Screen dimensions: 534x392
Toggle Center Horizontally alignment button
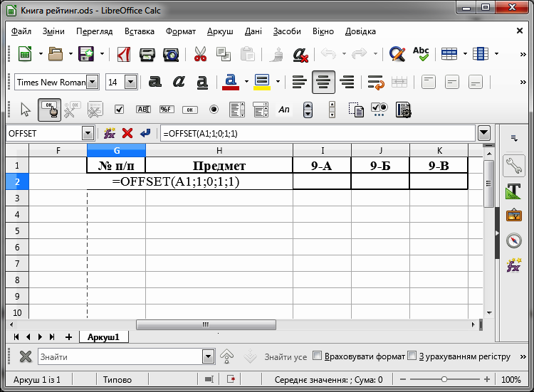pos(323,82)
